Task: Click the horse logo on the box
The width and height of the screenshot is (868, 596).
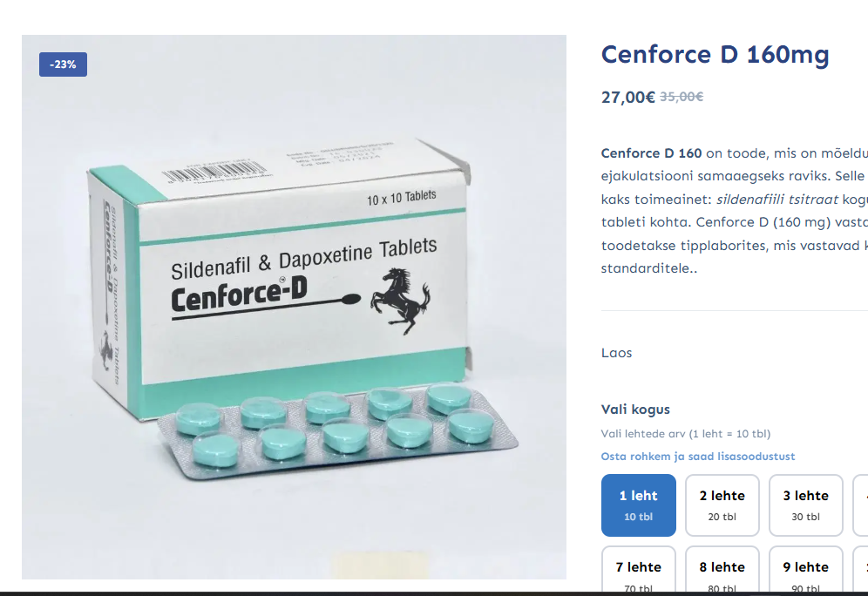Action: point(401,301)
